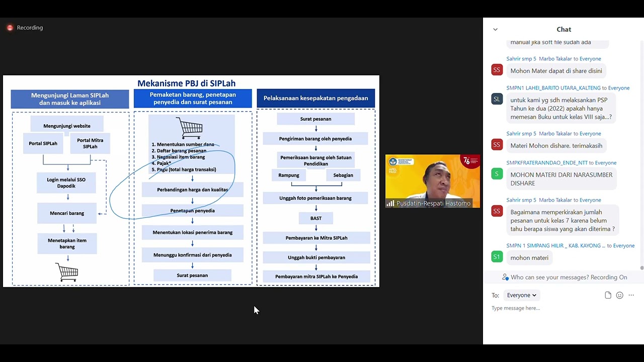
Task: Click the "Pemeriksaan barang oleh Satuan Pendidikan" box
Action: (316, 161)
